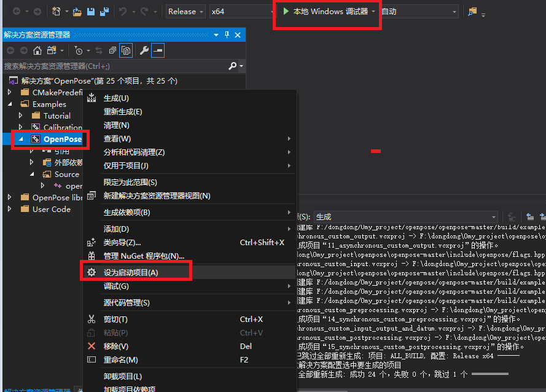546x392 pixels.
Task: Open the Solution Explorer window options dropdown arrow
Action: [216, 34]
